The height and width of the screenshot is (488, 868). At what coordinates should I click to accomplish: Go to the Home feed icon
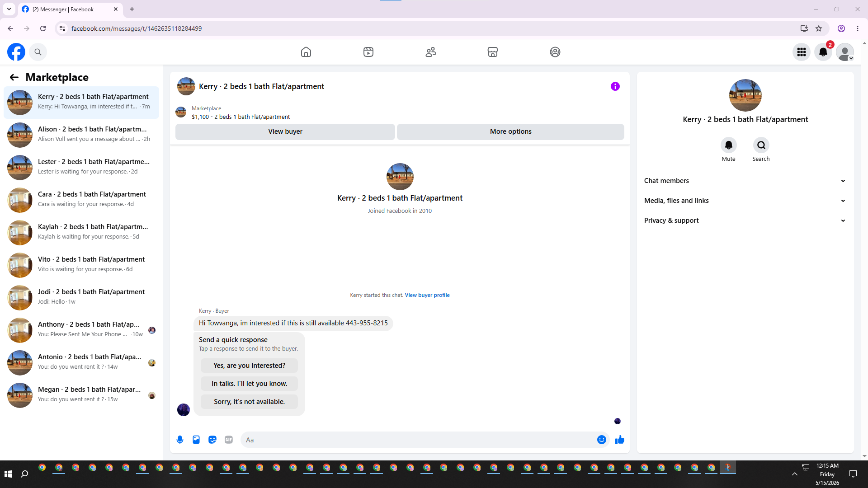click(x=306, y=52)
